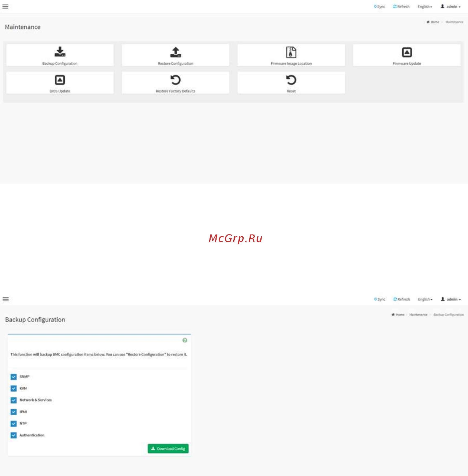Disable the Authentication checkbox
The height and width of the screenshot is (476, 468).
(14, 435)
